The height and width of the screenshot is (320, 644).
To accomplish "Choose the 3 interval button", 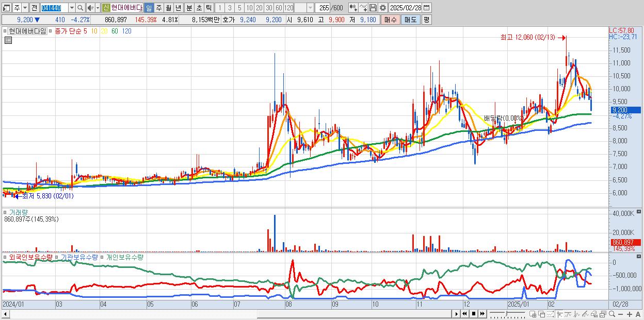I will (x=230, y=8).
